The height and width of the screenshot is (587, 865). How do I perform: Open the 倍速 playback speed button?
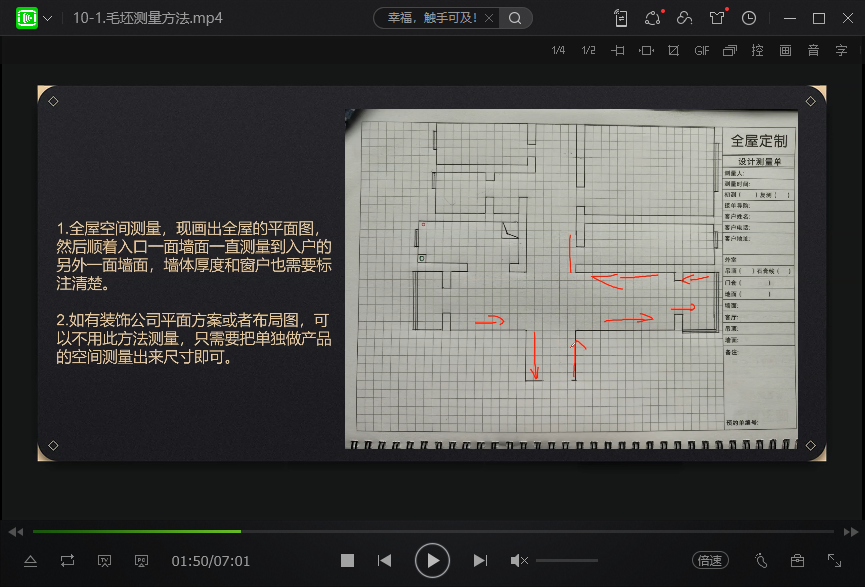point(710,561)
